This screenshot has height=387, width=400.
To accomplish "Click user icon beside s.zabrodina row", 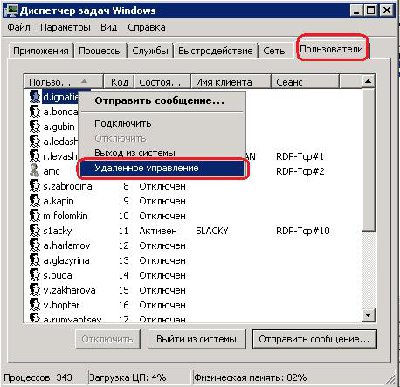I will (35, 186).
